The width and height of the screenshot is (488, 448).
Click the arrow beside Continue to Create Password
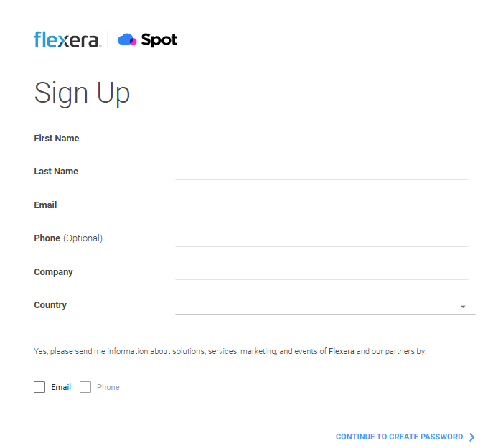pos(471,437)
